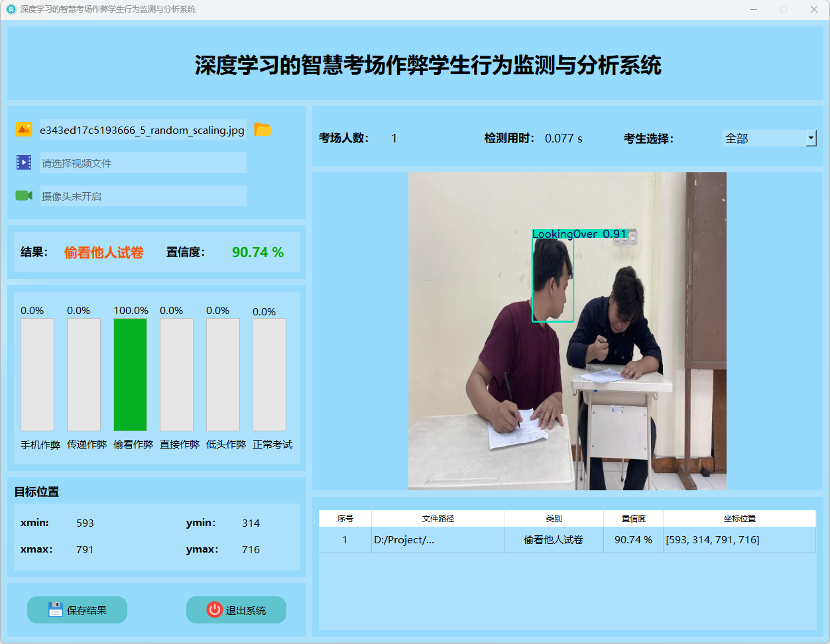Click the 坐标位置 column header

(x=740, y=518)
